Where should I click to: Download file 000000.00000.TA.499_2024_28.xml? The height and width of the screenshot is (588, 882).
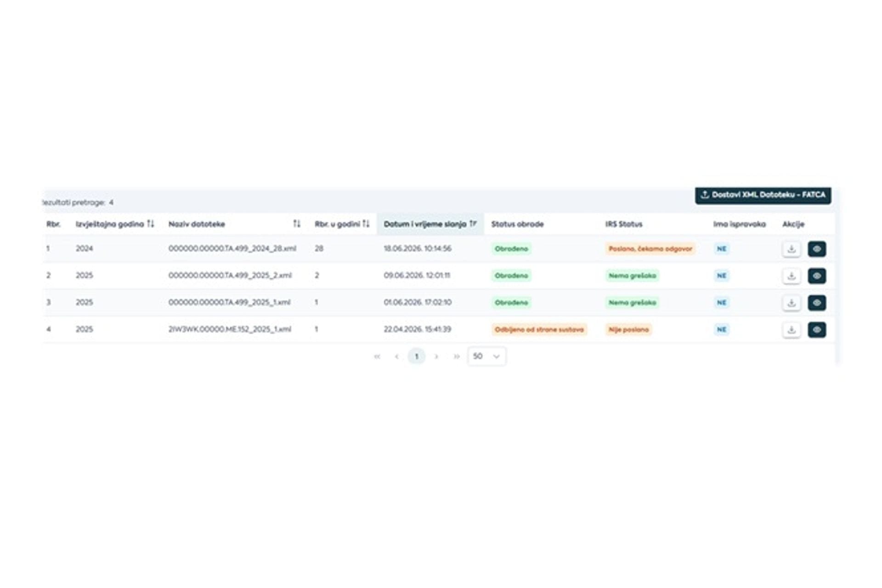click(x=791, y=249)
